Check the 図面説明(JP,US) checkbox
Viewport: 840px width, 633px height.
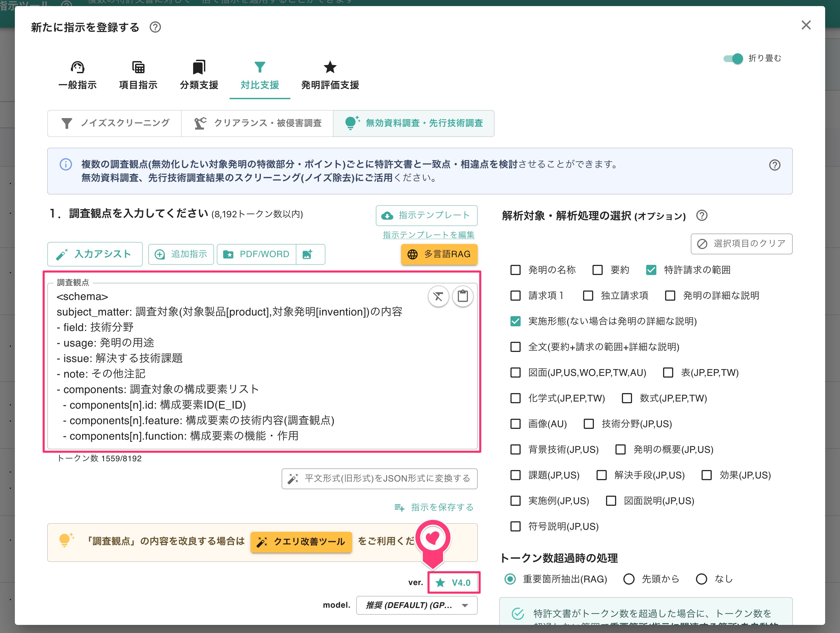611,501
